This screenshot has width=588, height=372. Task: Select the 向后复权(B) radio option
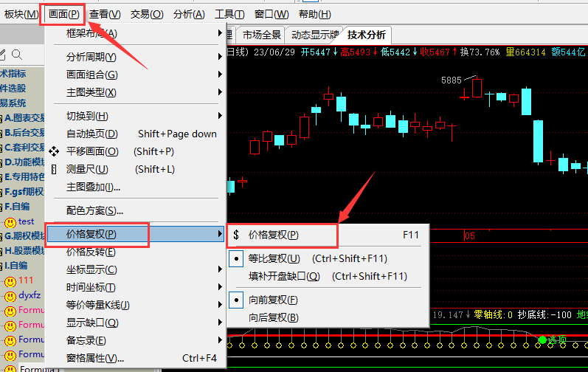(x=328, y=317)
